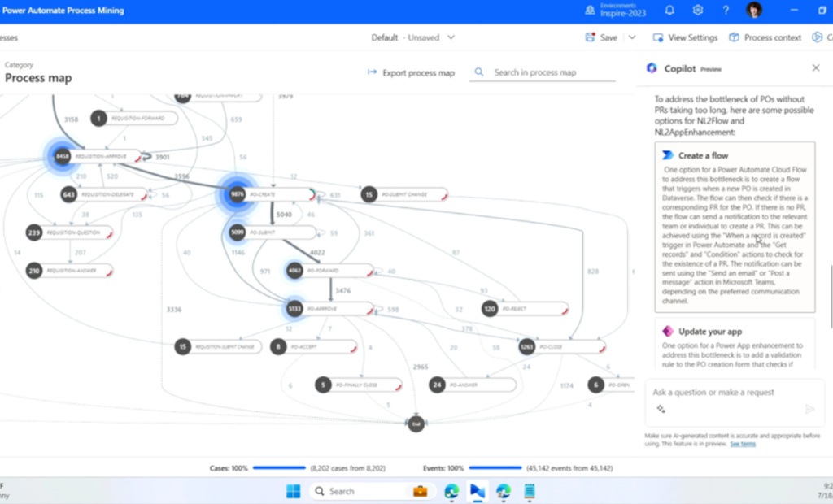The image size is (833, 504).
Task: Select the REQUISITION-APPROVE node 8458
Action: coord(98,156)
